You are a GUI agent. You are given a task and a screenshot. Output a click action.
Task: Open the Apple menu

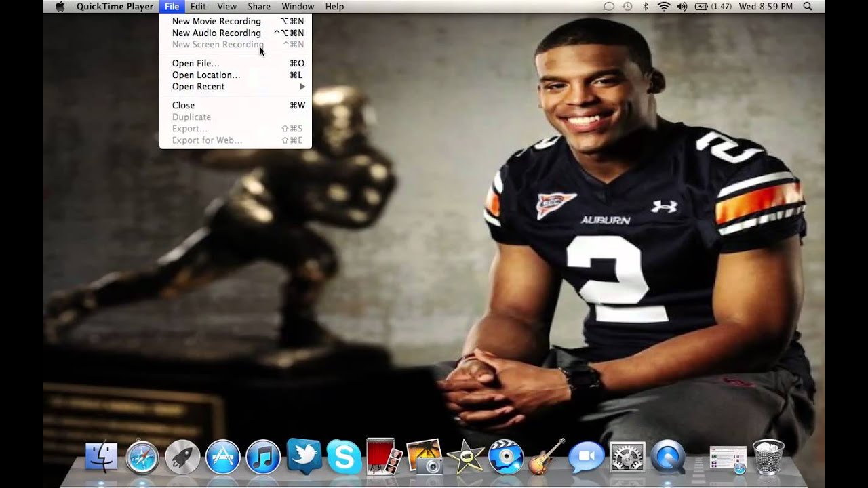60,6
